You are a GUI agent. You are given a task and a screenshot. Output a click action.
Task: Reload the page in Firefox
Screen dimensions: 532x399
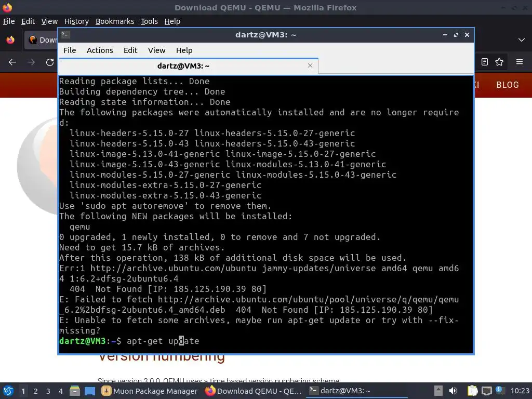tap(50, 62)
